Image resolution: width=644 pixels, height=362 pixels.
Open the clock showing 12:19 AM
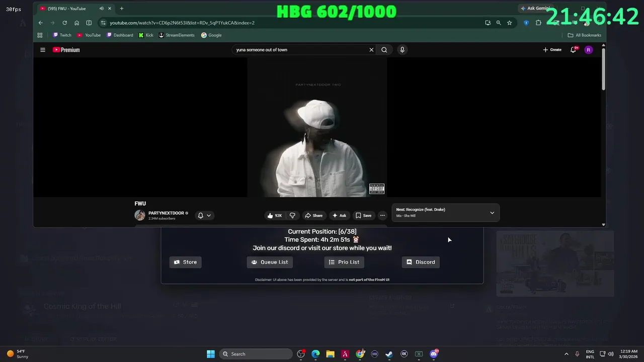628,354
